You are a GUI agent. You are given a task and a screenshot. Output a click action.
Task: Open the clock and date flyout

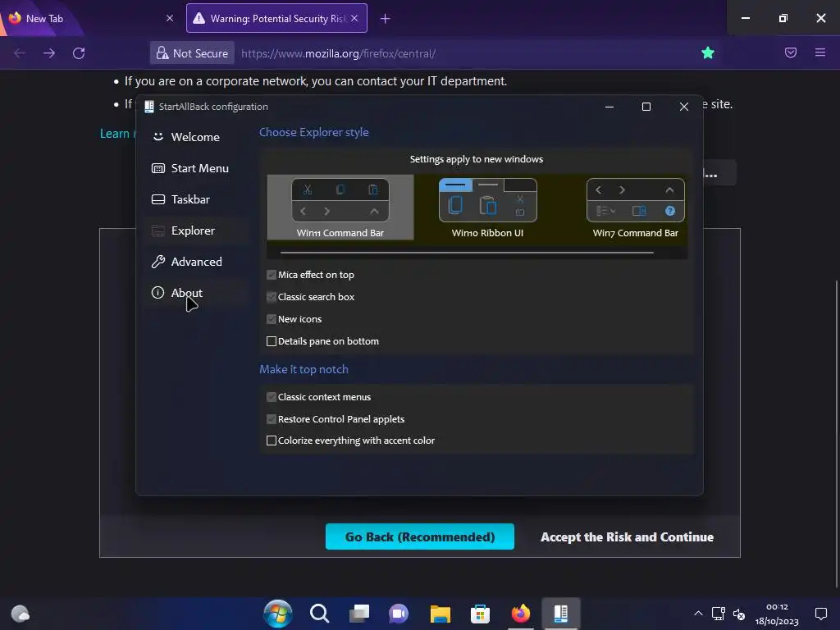[777, 614]
